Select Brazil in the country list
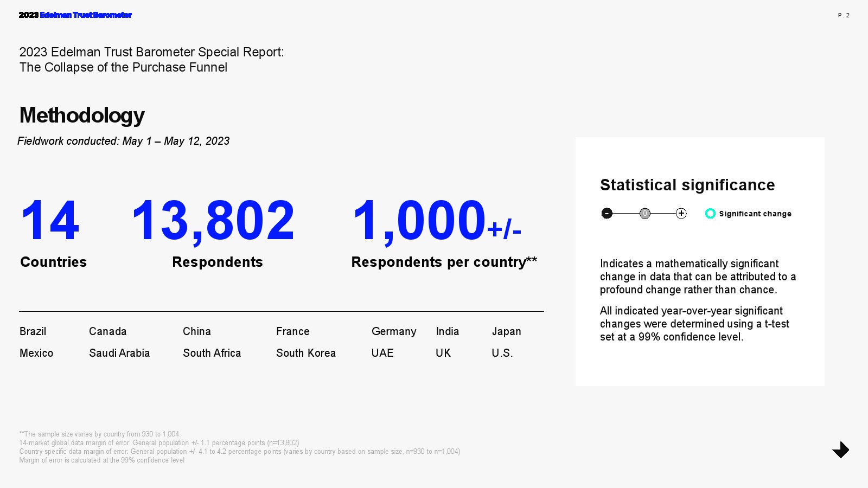This screenshot has height=488, width=868. point(33,331)
